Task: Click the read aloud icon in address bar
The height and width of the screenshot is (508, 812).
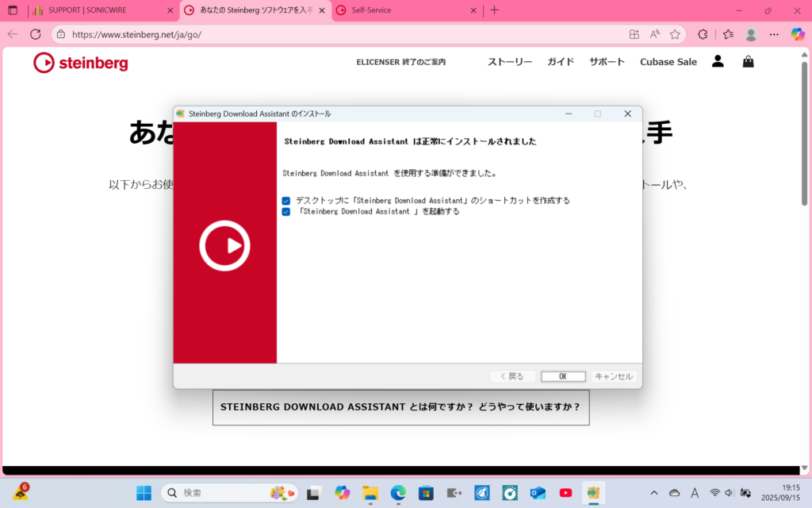Action: (654, 34)
